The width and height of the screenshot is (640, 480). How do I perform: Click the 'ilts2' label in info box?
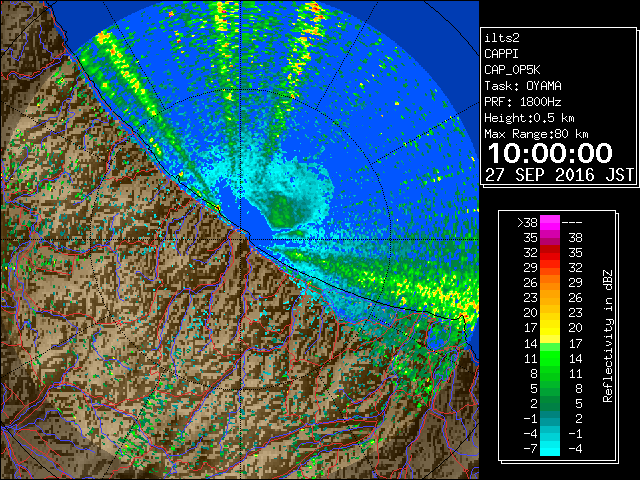(502, 38)
